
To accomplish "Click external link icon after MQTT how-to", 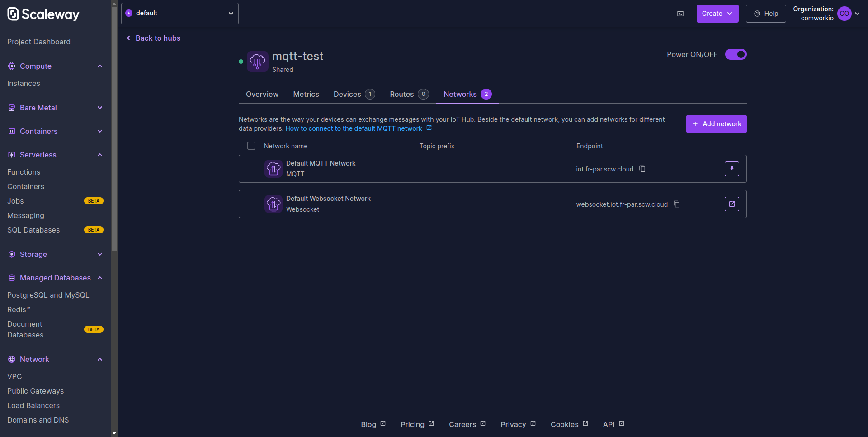I will (x=429, y=128).
